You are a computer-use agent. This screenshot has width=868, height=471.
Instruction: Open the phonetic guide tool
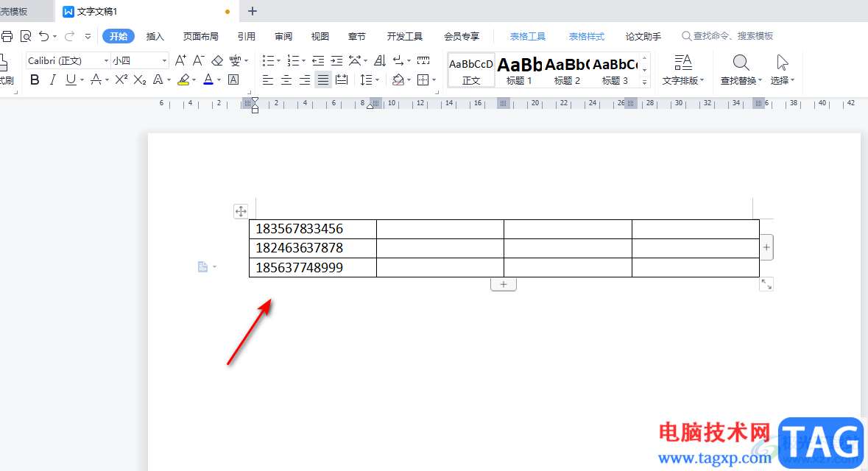[236, 60]
